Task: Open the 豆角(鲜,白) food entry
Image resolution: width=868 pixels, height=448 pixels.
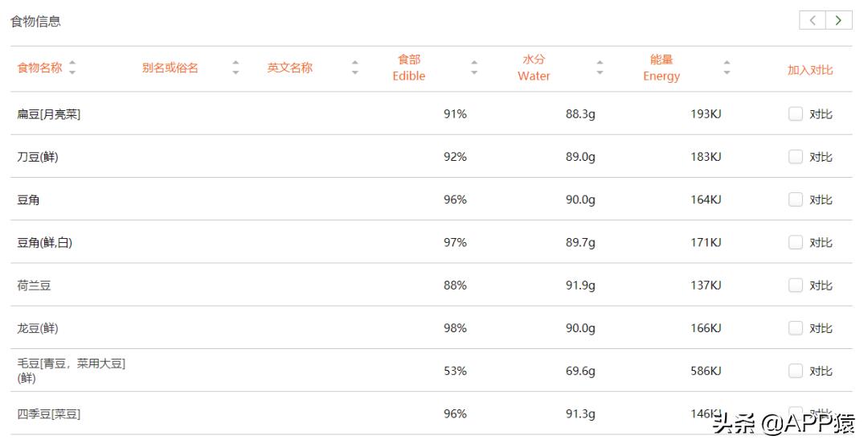Action: pyautogui.click(x=45, y=243)
